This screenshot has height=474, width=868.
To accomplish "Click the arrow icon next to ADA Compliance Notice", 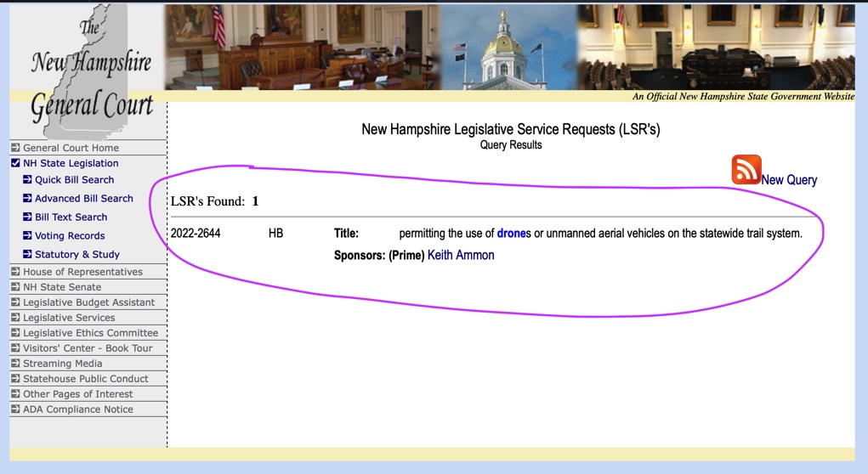I will 15,409.
